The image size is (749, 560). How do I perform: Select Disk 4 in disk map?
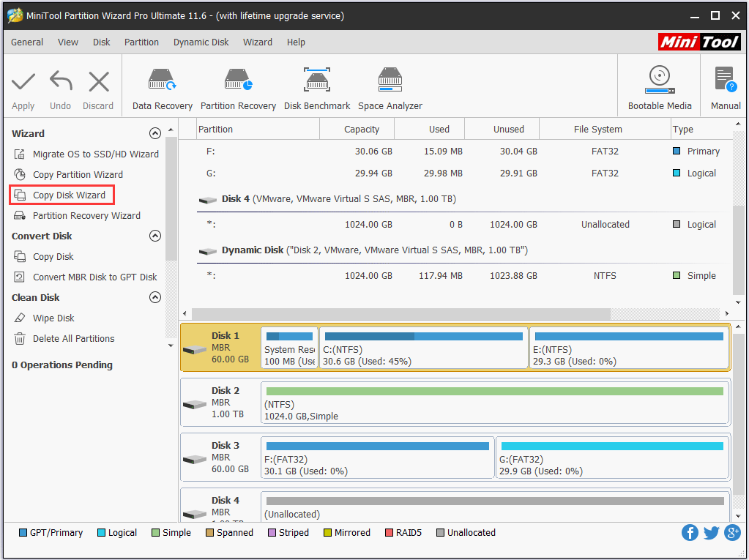tap(220, 506)
